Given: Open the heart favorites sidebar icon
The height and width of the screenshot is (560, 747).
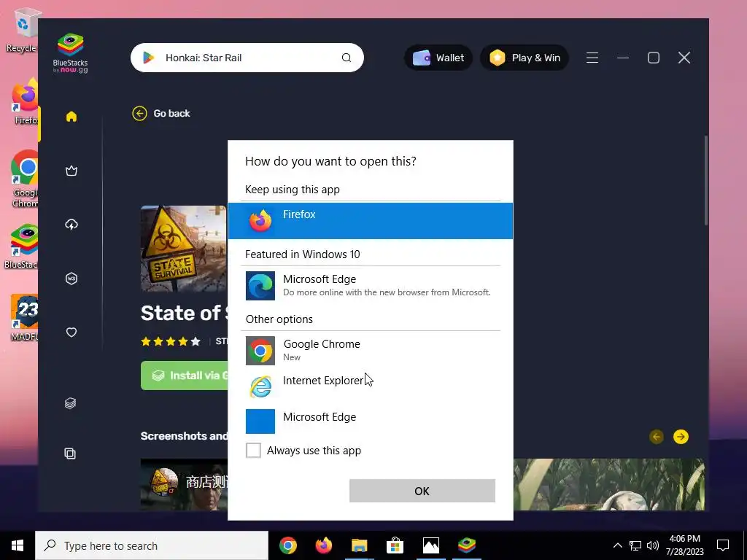Looking at the screenshot, I should (x=71, y=332).
